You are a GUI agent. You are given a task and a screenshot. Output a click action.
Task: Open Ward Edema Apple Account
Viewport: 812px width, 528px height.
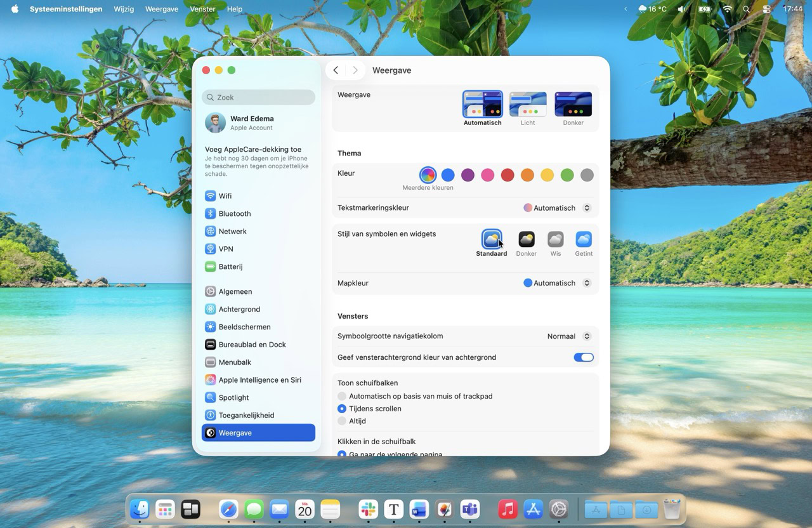[251, 123]
